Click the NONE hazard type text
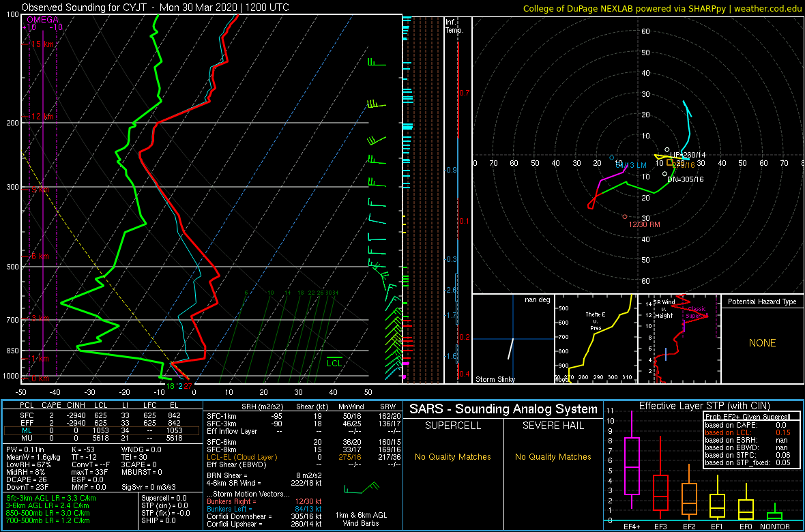 [x=762, y=343]
